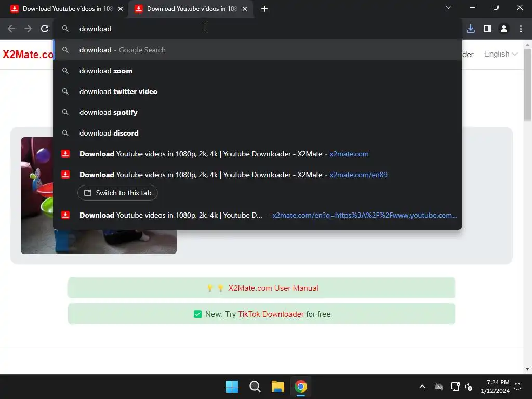
Task: Click the video thumbnail preview
Action: pos(98,195)
